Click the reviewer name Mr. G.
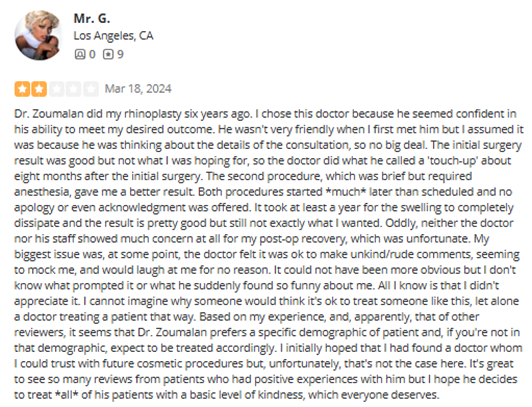Viewport: 532px width, 407px height. coord(92,18)
